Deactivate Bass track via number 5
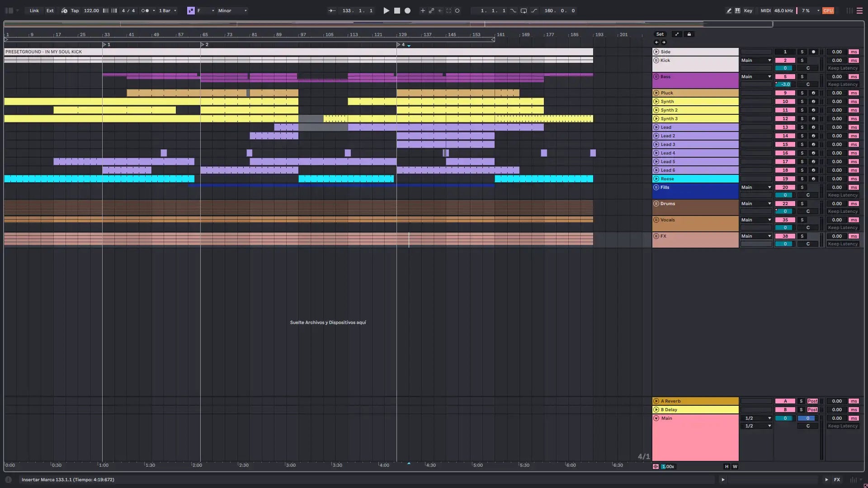 click(x=785, y=77)
